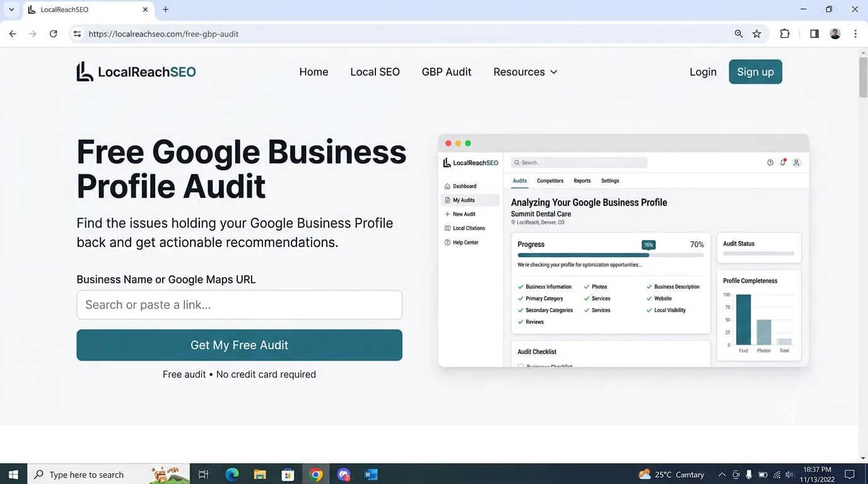868x484 pixels.
Task: Select Dashboard in the preview sidebar
Action: [x=460, y=187]
